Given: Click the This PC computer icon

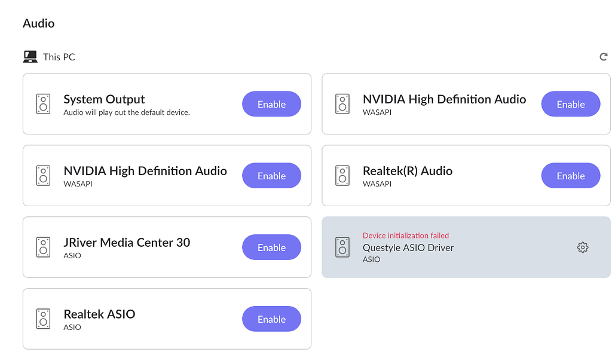Looking at the screenshot, I should tap(29, 56).
